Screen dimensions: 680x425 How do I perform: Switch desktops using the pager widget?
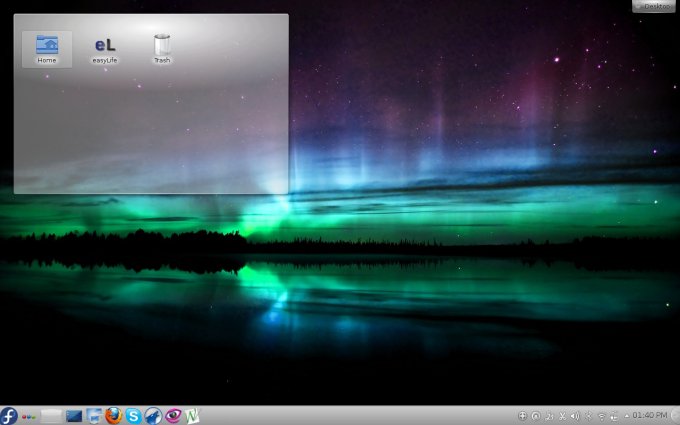52,415
